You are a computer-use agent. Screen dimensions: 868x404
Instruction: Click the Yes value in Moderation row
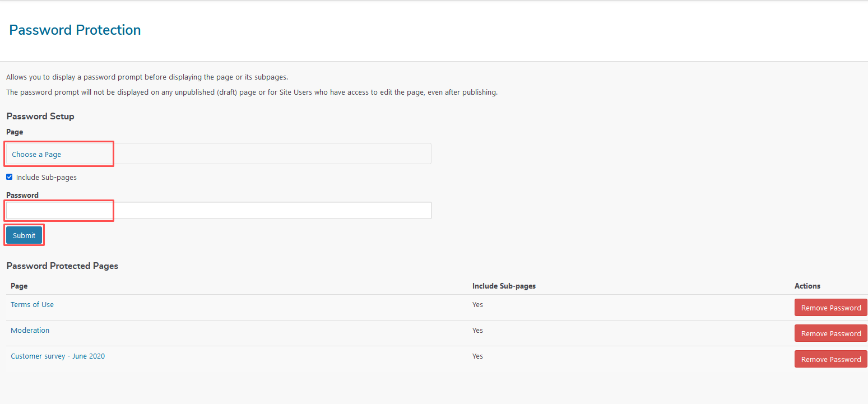(x=477, y=330)
